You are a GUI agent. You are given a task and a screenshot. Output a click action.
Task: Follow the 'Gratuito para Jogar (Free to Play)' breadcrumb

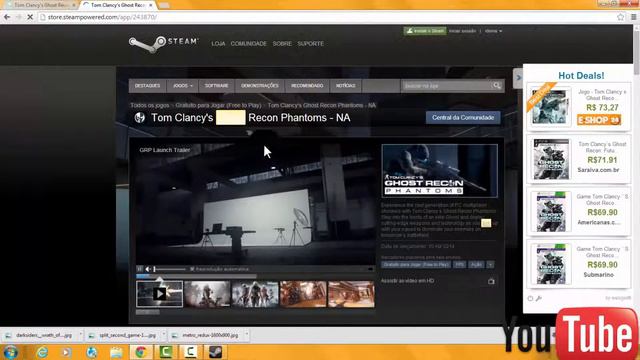(x=218, y=105)
